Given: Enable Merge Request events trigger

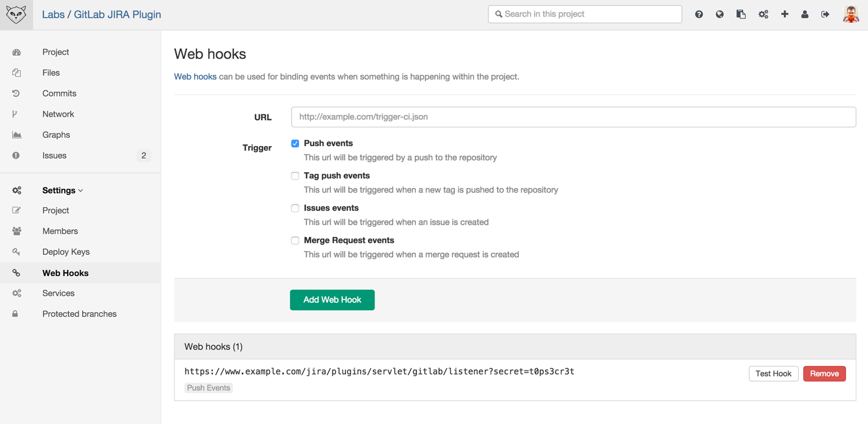Looking at the screenshot, I should click(x=295, y=240).
